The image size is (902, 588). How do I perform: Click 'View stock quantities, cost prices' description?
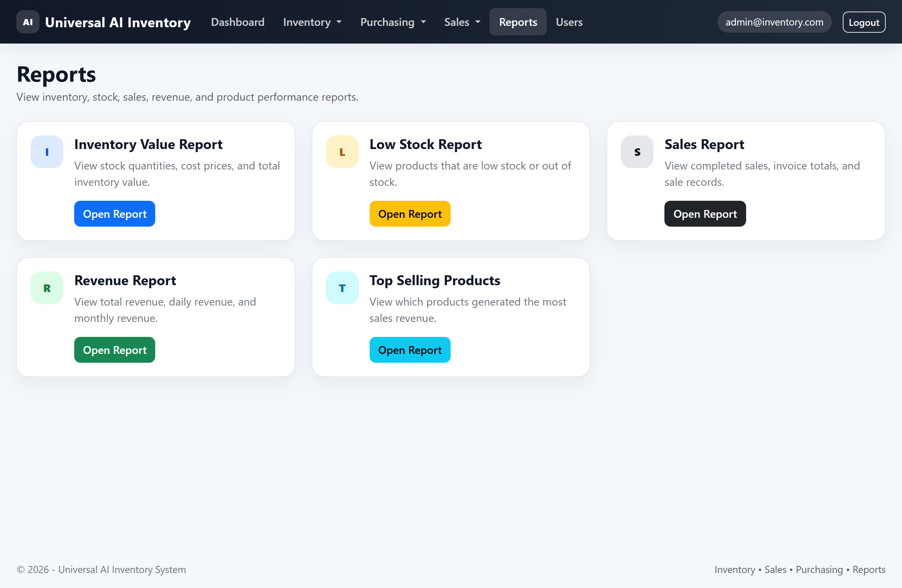177,174
